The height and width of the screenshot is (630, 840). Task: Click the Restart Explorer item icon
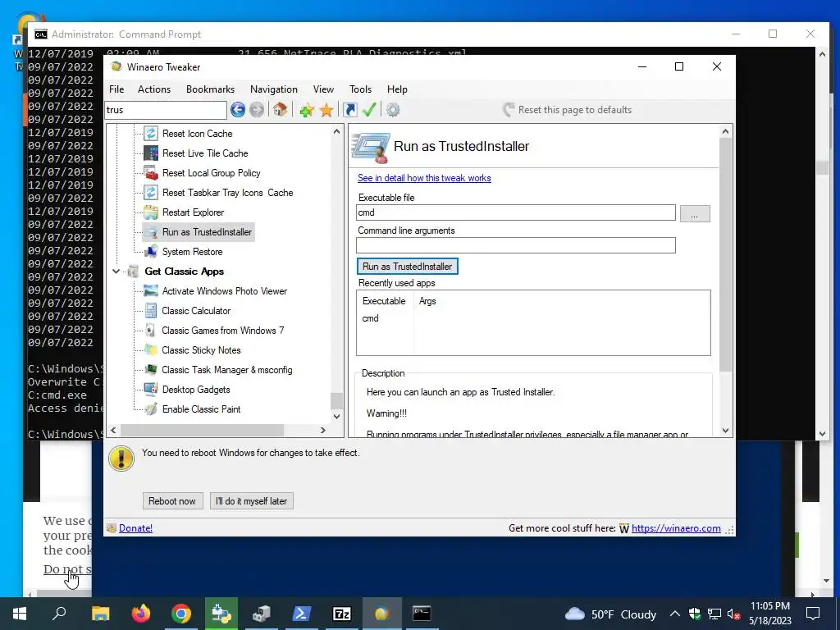coord(151,212)
